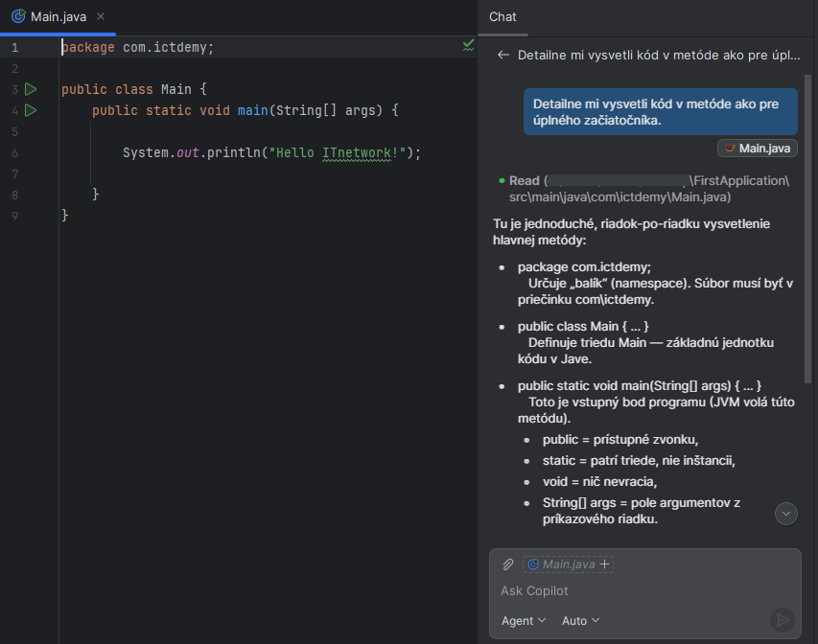Go back from the chat conversation

point(502,55)
